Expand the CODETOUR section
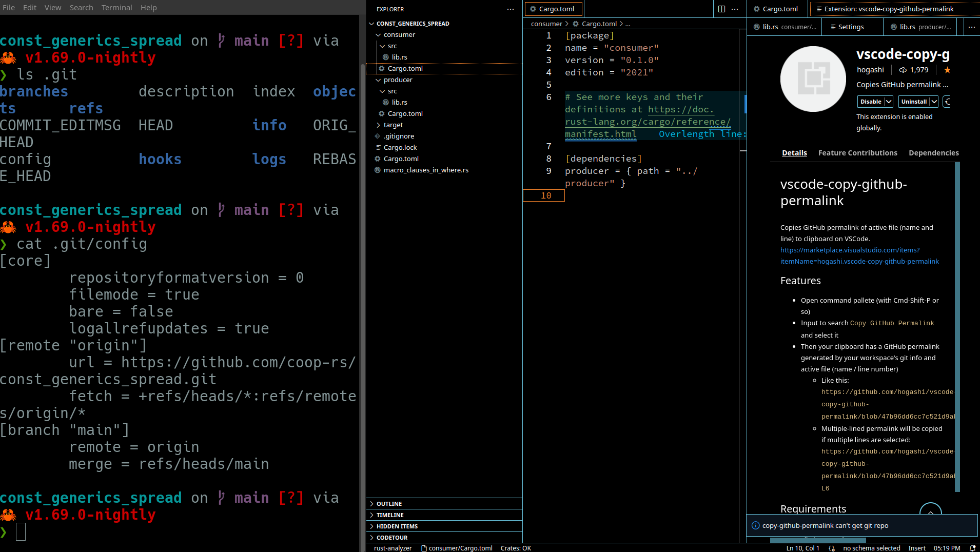This screenshot has width=980, height=552. (x=444, y=538)
